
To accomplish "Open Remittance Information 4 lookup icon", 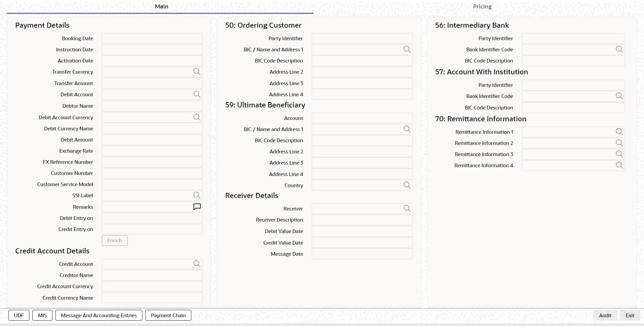I will (619, 165).
